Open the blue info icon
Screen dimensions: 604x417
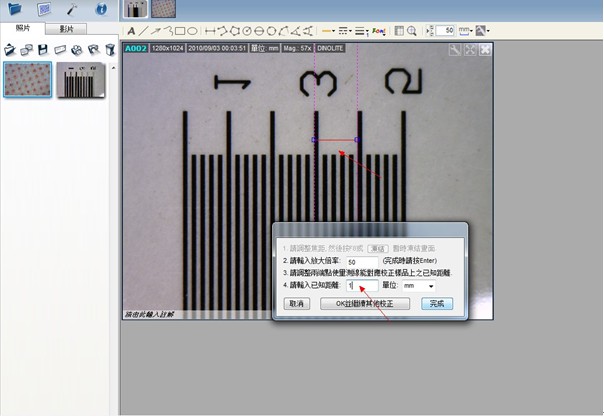101,10
